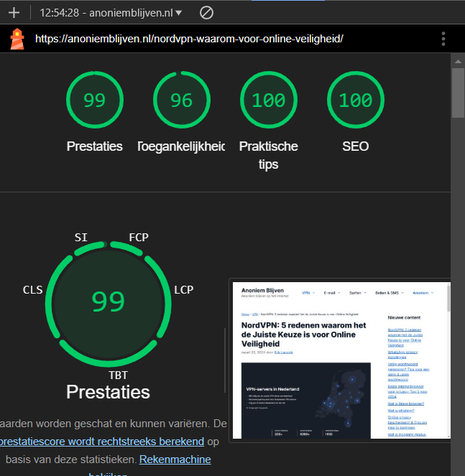465x476 pixels.
Task: Click the FCP metric label on gauge
Action: [x=139, y=238]
